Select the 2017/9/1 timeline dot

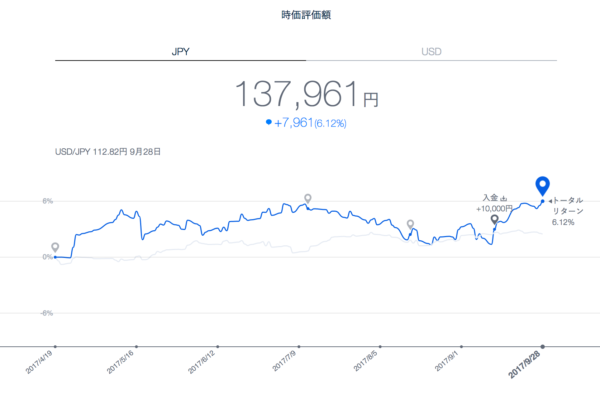[461, 347]
